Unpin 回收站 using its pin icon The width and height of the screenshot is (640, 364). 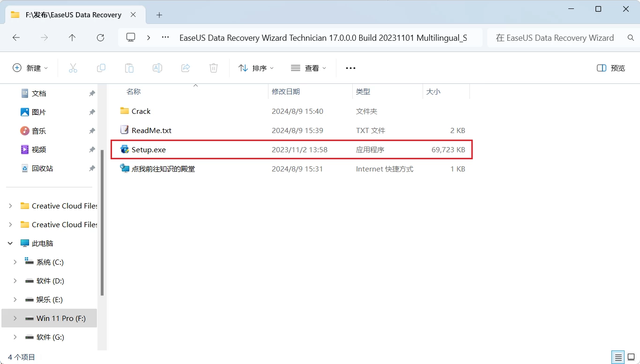click(x=92, y=169)
